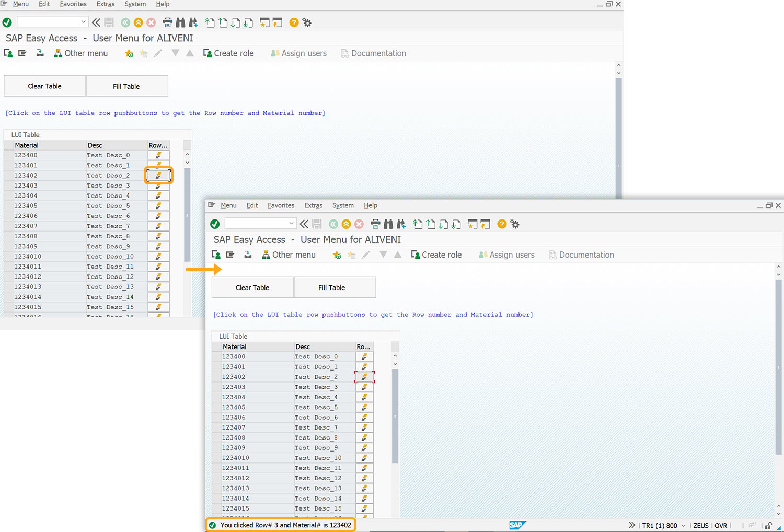Open Menu in front window menu bar

[x=228, y=205]
